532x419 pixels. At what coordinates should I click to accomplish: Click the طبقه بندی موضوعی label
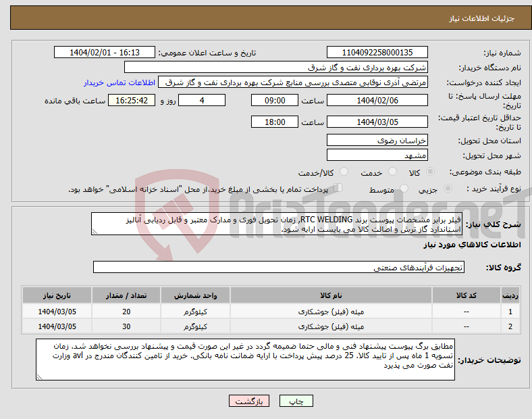pos(485,172)
